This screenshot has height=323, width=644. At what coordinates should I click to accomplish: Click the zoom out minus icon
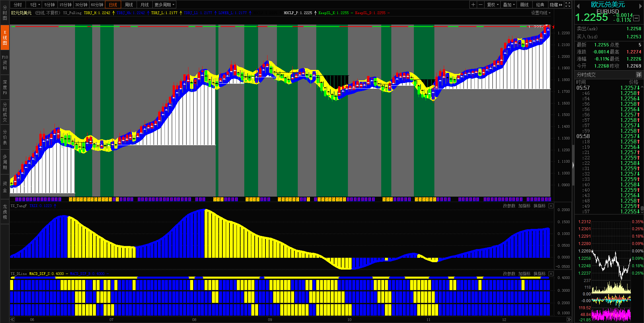(x=480, y=5)
